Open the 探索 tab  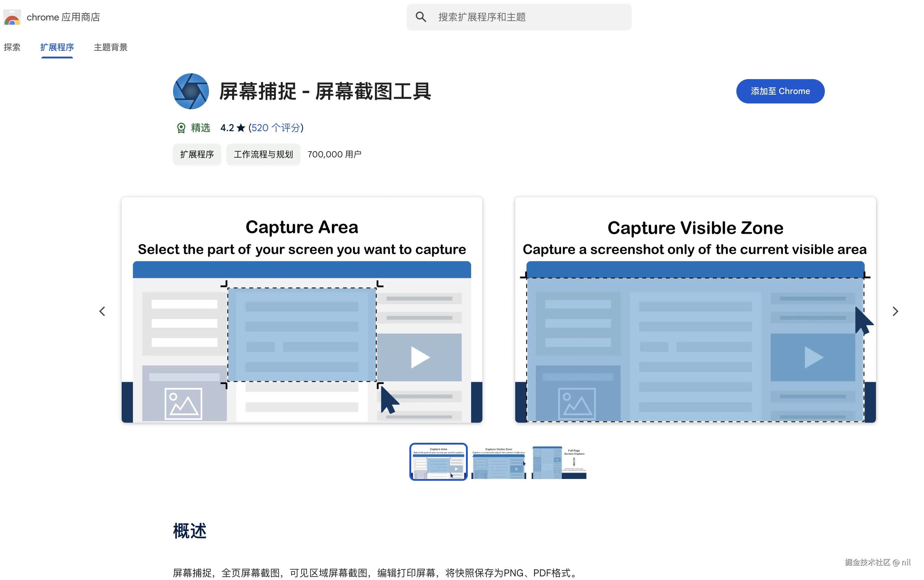(x=12, y=47)
